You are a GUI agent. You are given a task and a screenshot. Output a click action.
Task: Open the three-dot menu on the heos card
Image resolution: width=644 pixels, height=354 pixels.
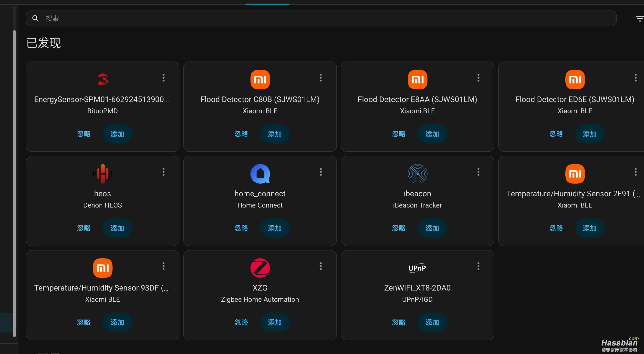(x=164, y=172)
